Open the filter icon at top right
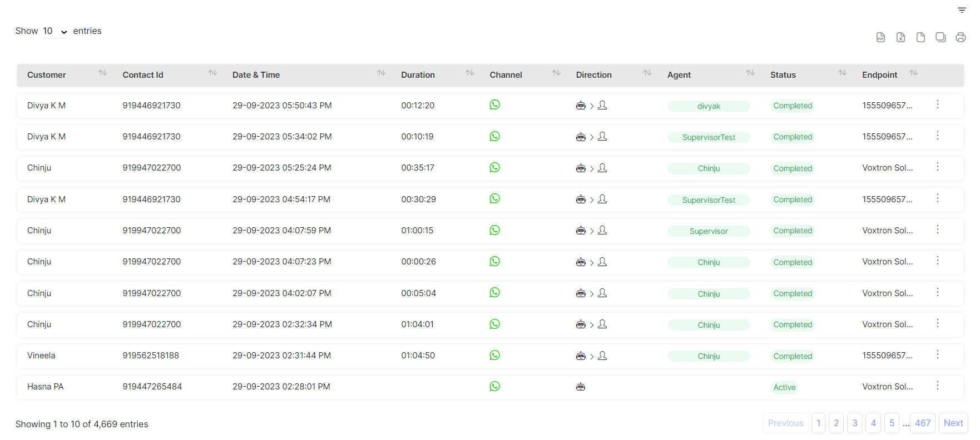The width and height of the screenshot is (980, 440). pos(962,10)
